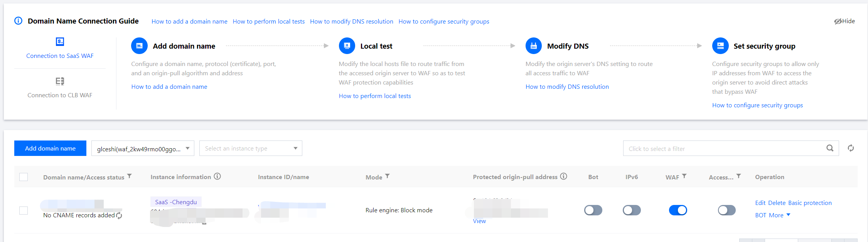868x242 pixels.
Task: Click the Mode column filter funnel icon
Action: pos(388,176)
